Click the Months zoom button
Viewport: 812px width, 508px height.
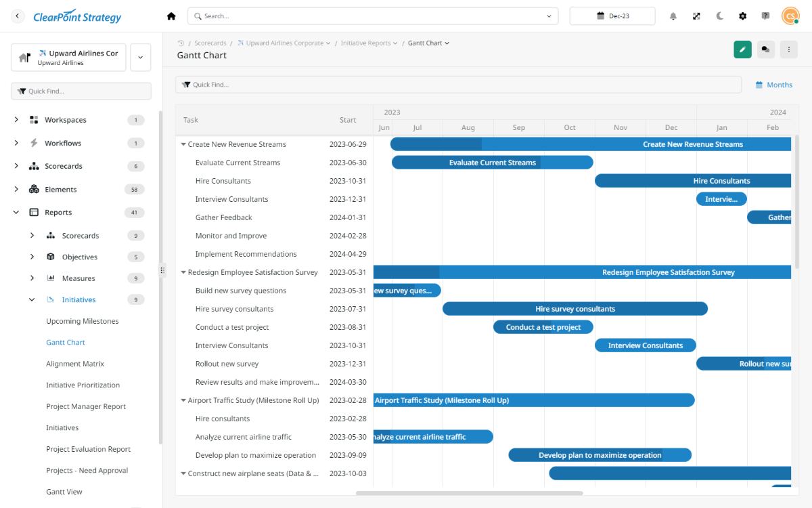(x=774, y=85)
